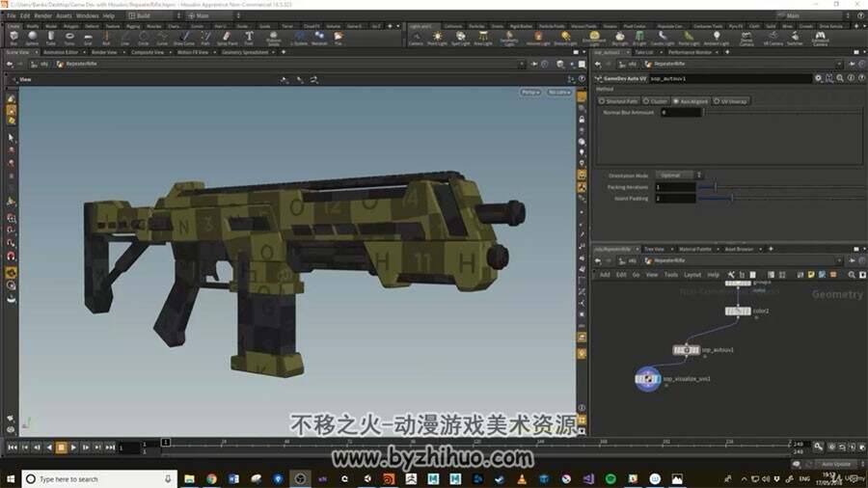Select the Torus shelf tool
868x488 pixels.
tap(69, 38)
